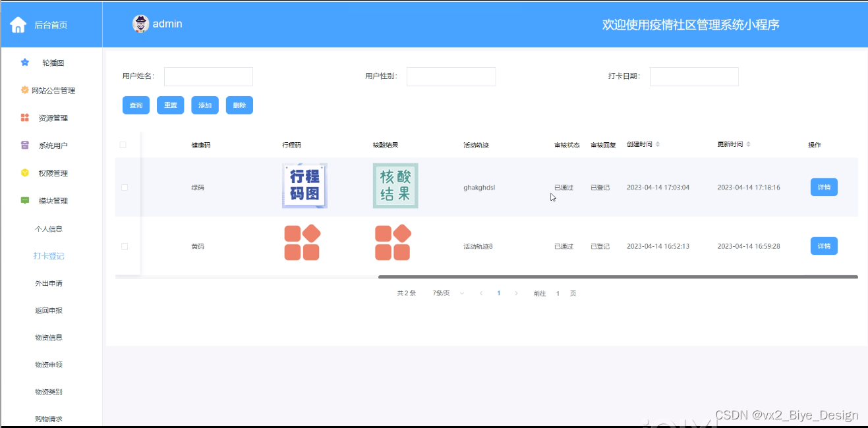This screenshot has width=868, height=428.
Task: Click the 重置 button
Action: [170, 105]
